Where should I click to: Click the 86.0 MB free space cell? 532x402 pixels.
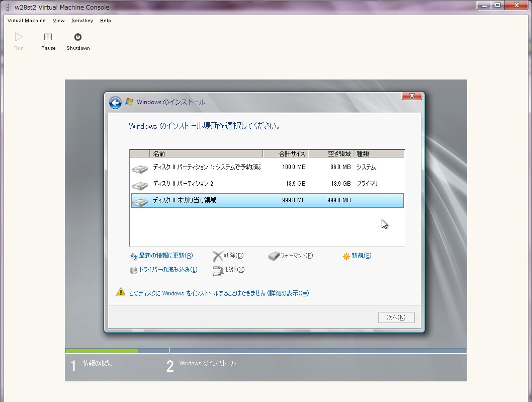(340, 167)
